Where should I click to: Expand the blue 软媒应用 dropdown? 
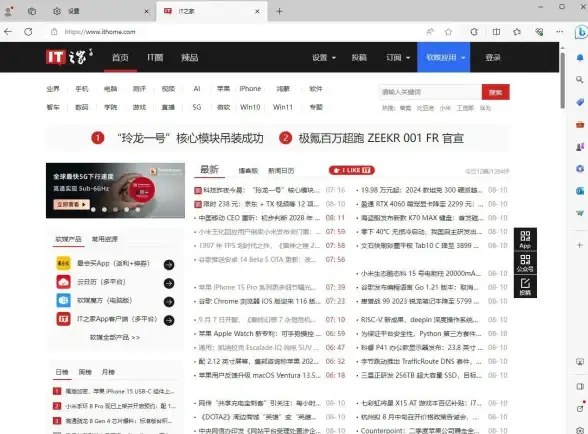coord(444,57)
